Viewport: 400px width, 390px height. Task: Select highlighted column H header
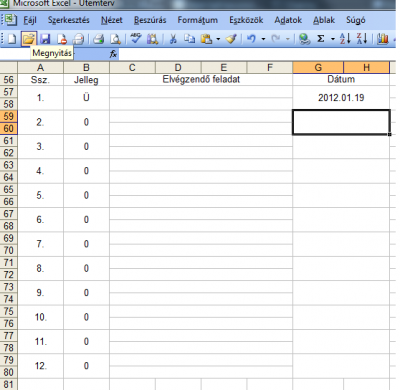click(x=366, y=68)
